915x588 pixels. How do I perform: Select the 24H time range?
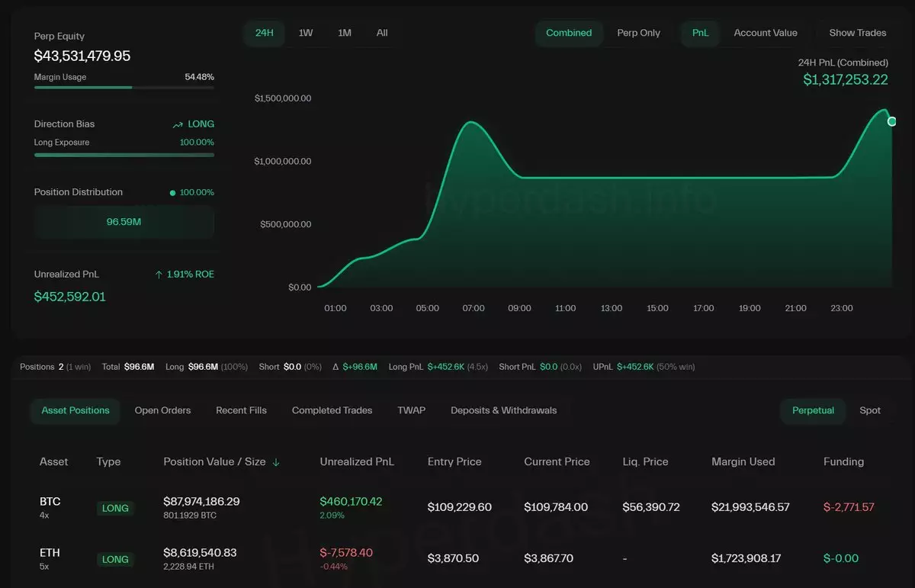[x=264, y=33]
